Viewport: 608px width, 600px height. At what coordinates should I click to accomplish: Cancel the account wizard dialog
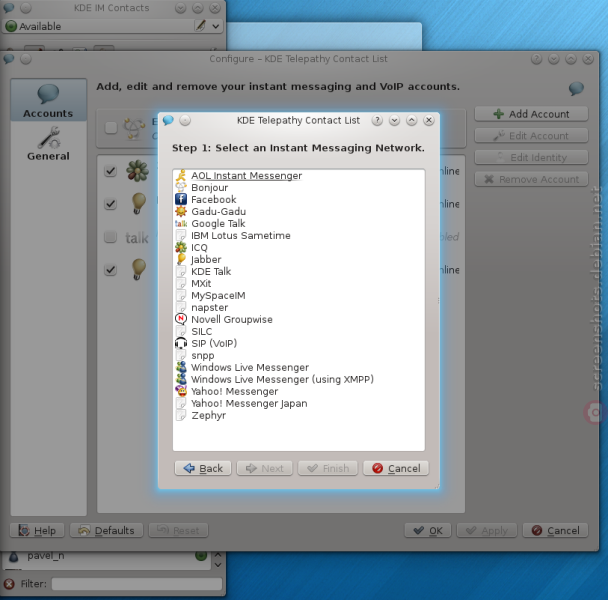(x=396, y=468)
